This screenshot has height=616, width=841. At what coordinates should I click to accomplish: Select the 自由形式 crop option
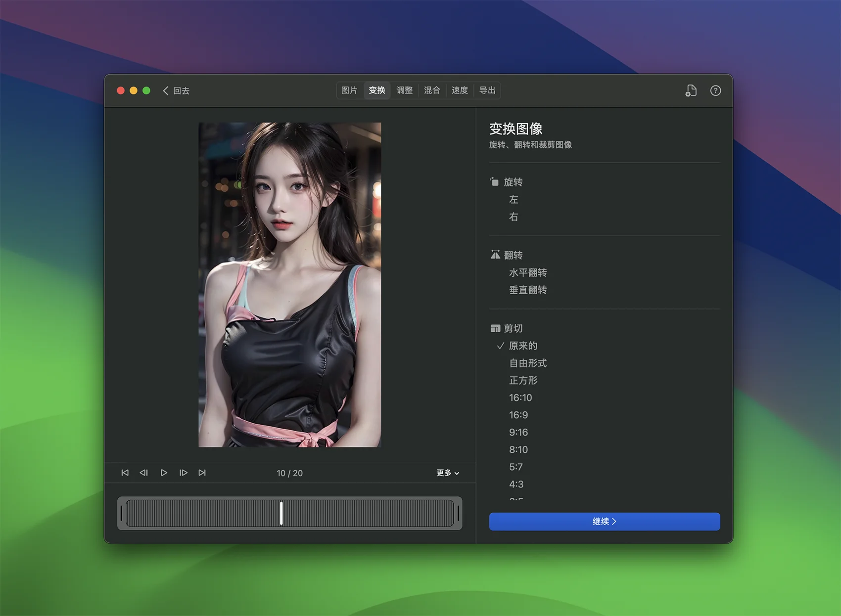pos(528,363)
